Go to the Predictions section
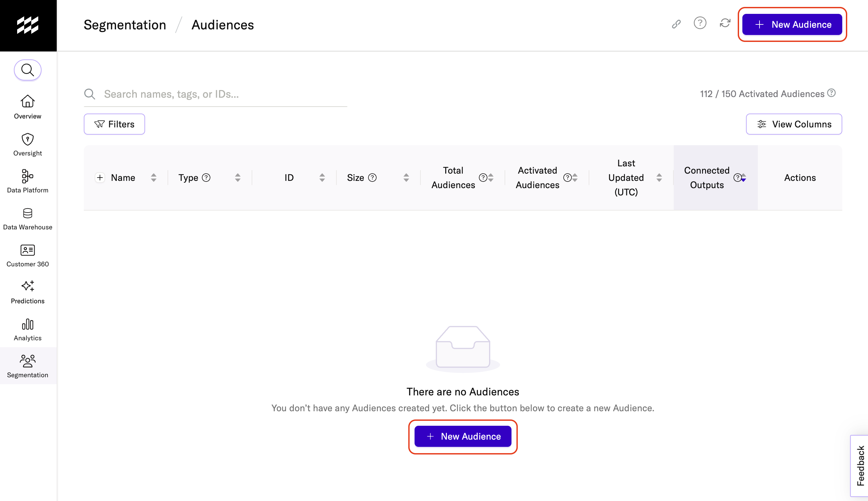This screenshot has width=868, height=501. pos(27,292)
